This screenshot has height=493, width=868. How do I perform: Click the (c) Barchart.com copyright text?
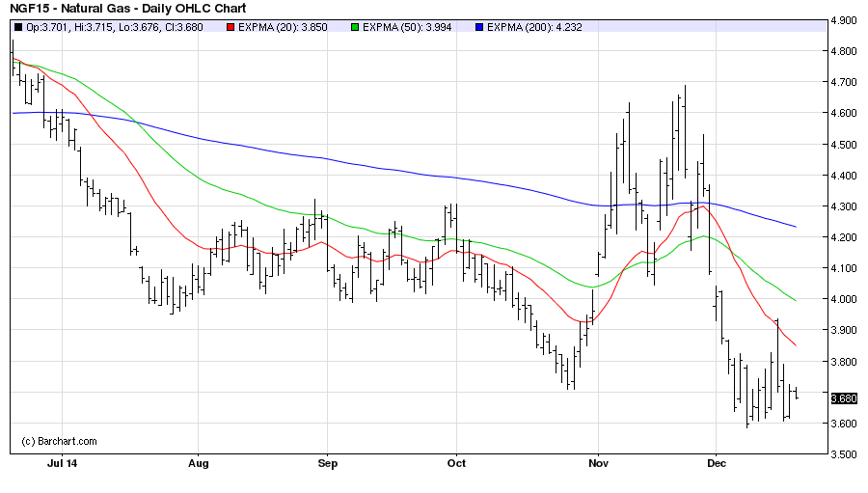tap(59, 442)
